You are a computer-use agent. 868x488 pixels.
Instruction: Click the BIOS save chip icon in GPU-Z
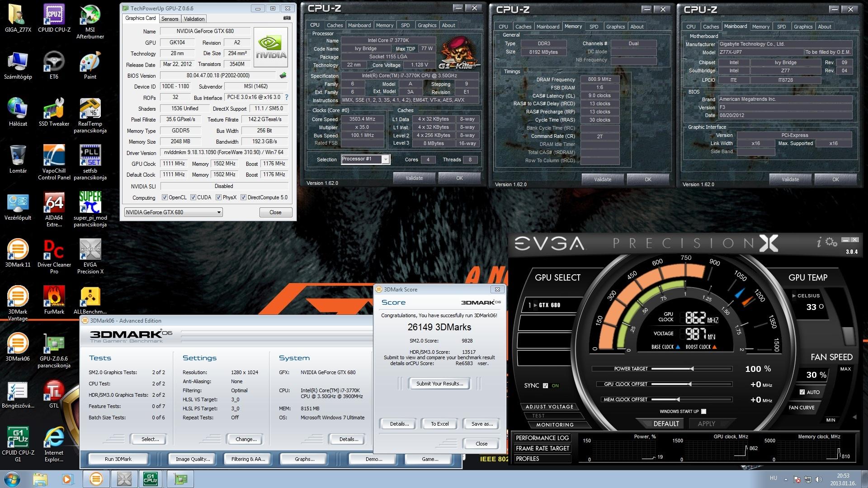click(x=283, y=75)
